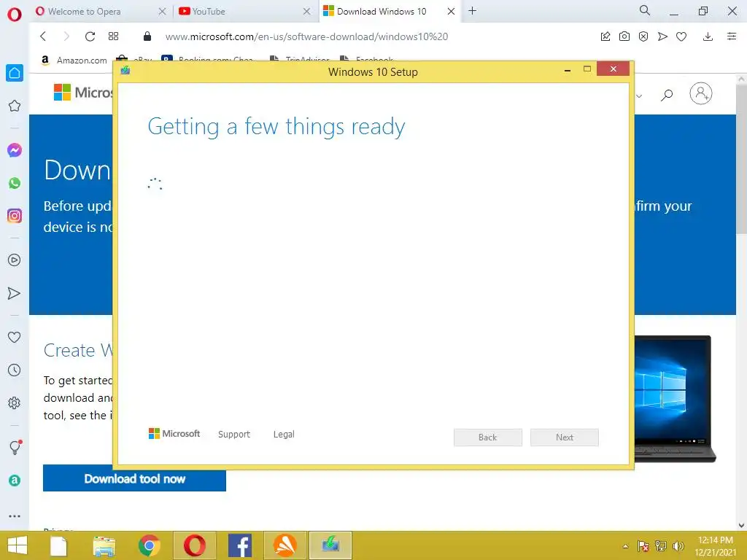Open the sidebar Bookmarks star icon

[15, 106]
